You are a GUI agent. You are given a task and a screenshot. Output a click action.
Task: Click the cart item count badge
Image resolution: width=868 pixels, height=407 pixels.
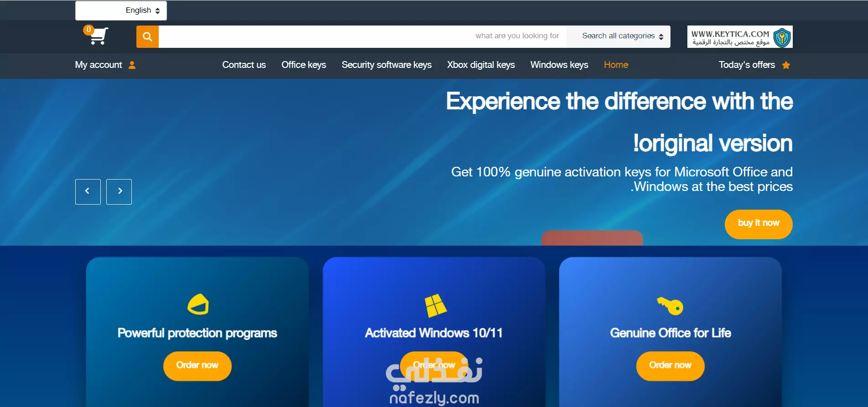point(88,30)
